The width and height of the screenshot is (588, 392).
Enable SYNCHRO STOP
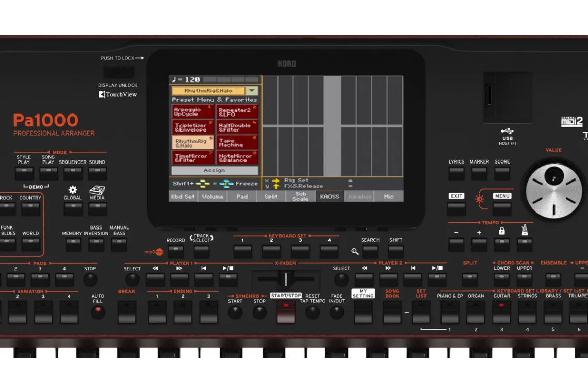pyautogui.click(x=259, y=312)
